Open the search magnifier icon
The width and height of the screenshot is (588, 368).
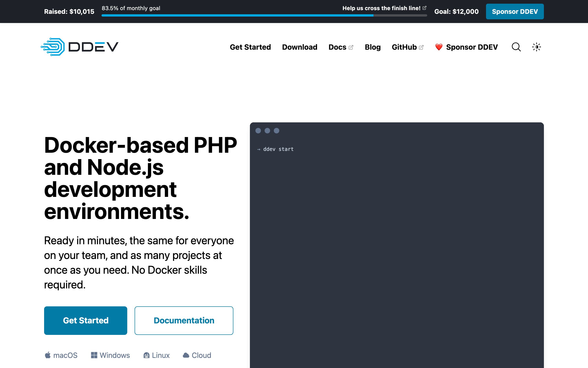(x=516, y=47)
